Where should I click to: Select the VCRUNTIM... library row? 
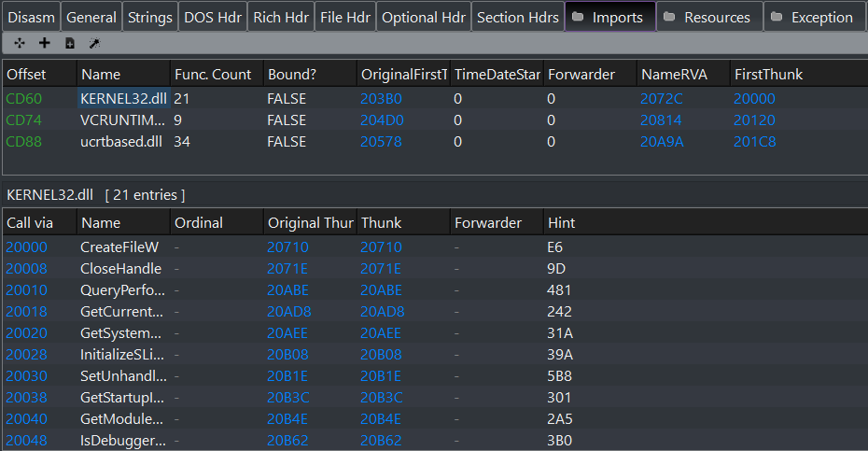tap(435, 120)
